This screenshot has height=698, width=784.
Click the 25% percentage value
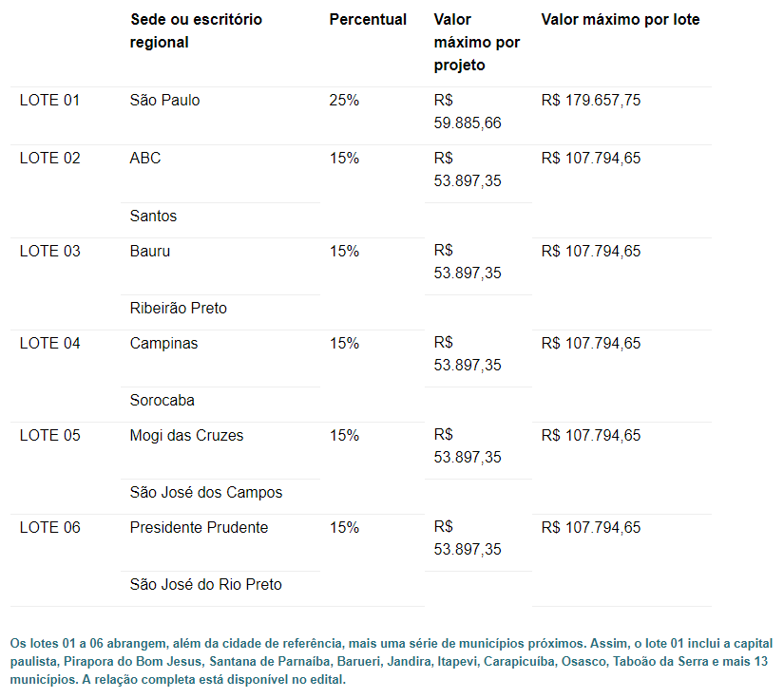(x=344, y=101)
